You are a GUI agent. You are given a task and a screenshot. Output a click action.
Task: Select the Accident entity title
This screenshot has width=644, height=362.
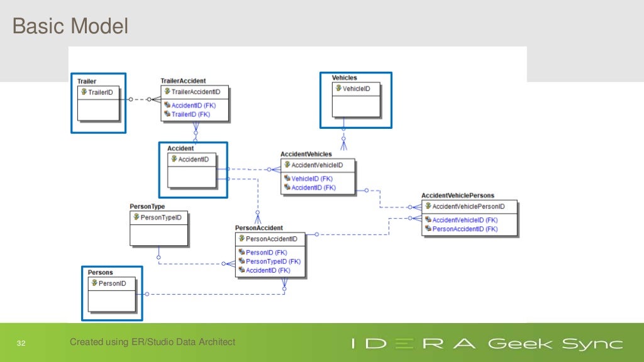pyautogui.click(x=180, y=148)
